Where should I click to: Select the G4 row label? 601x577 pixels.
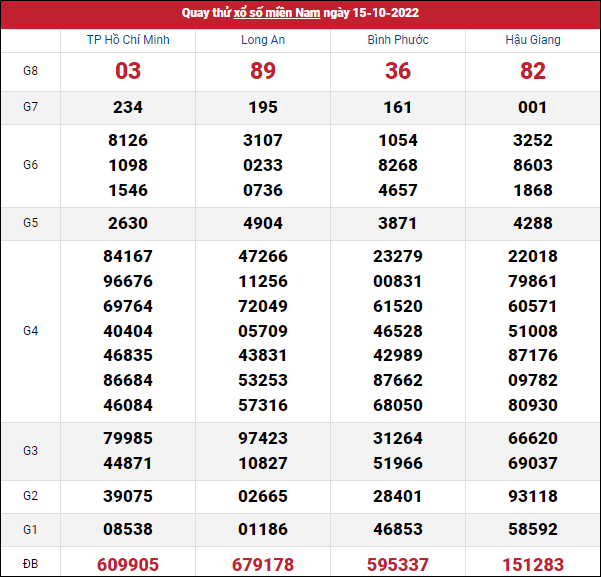[30, 330]
